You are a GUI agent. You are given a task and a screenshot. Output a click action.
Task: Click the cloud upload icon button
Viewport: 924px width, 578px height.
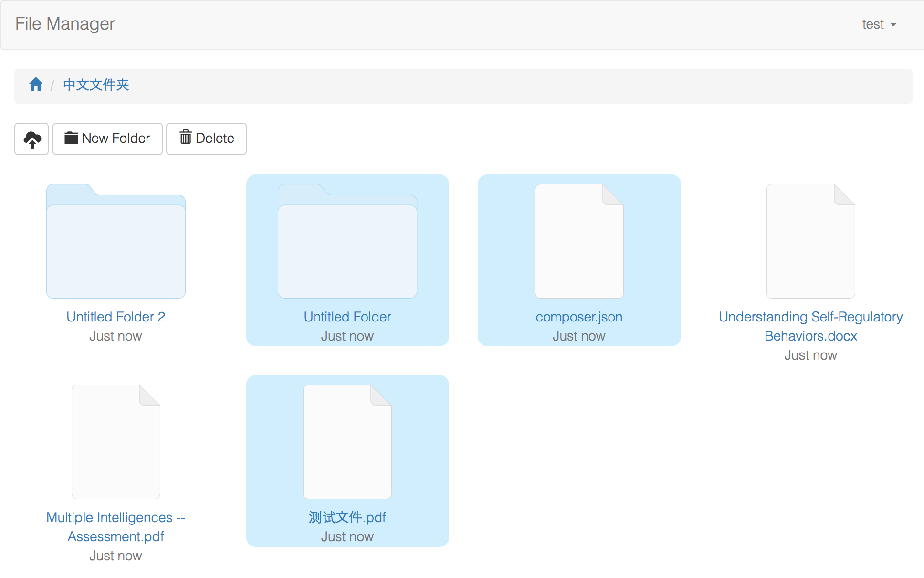[x=31, y=139]
